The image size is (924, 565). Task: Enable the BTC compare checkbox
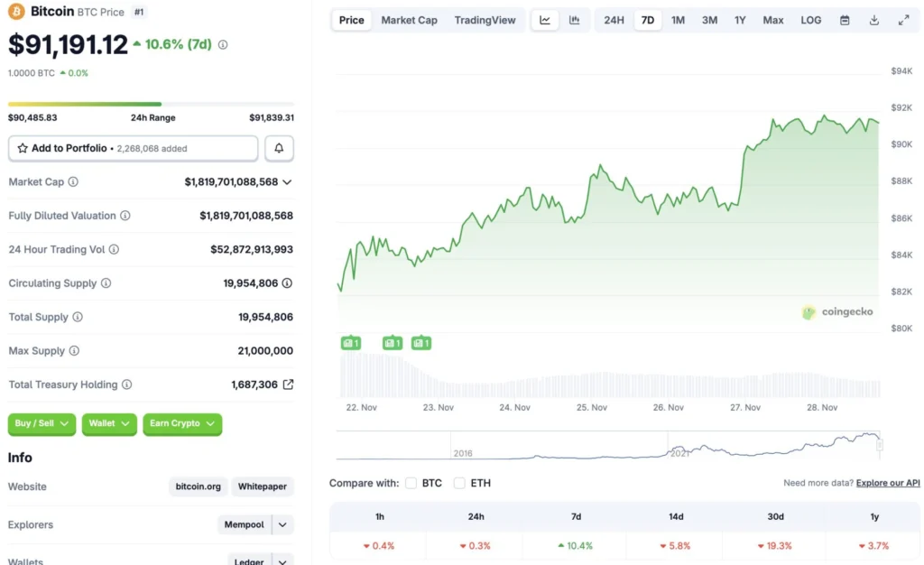pyautogui.click(x=411, y=483)
